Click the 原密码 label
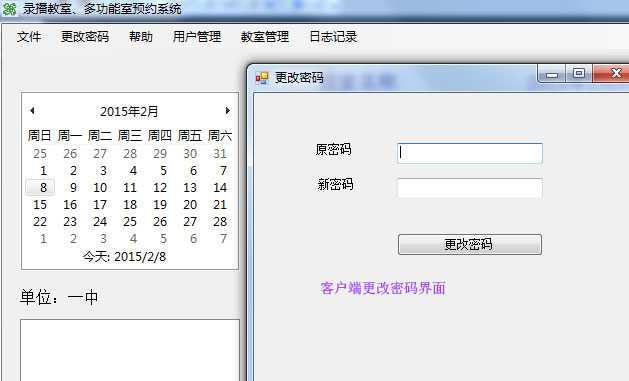 [334, 150]
